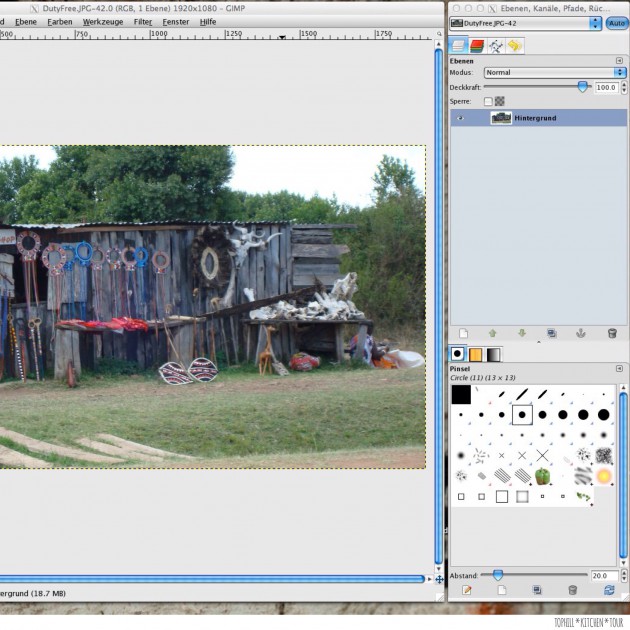630x630 pixels.
Task: Select the large hollow square brush
Action: tap(501, 497)
